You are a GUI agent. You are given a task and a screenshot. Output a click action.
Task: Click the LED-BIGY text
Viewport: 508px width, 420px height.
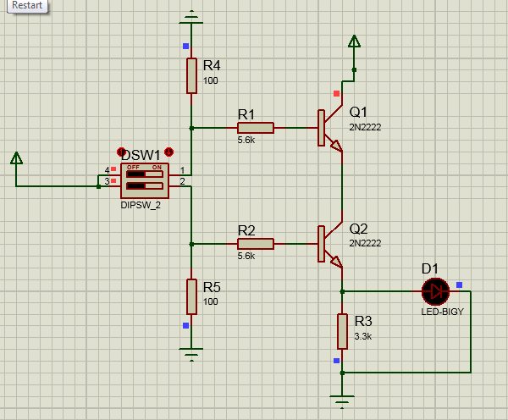tap(443, 312)
